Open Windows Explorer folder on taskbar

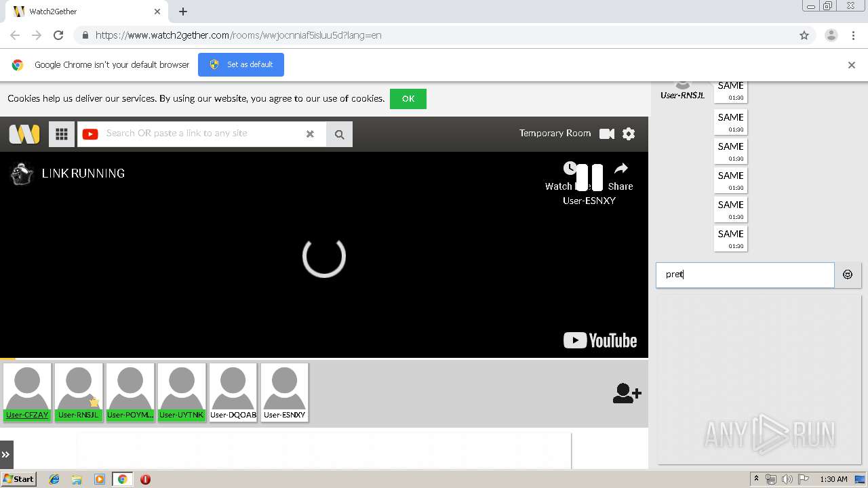(x=77, y=479)
